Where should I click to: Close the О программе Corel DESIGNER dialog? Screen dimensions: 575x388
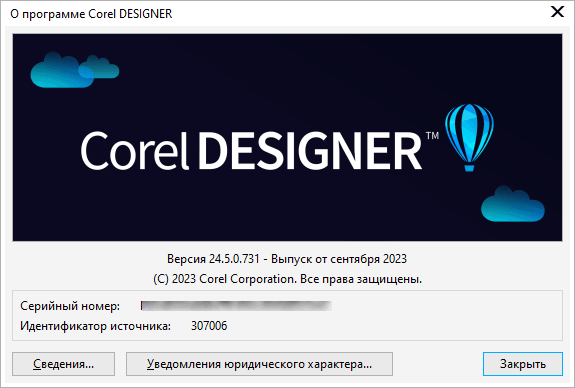(557, 12)
